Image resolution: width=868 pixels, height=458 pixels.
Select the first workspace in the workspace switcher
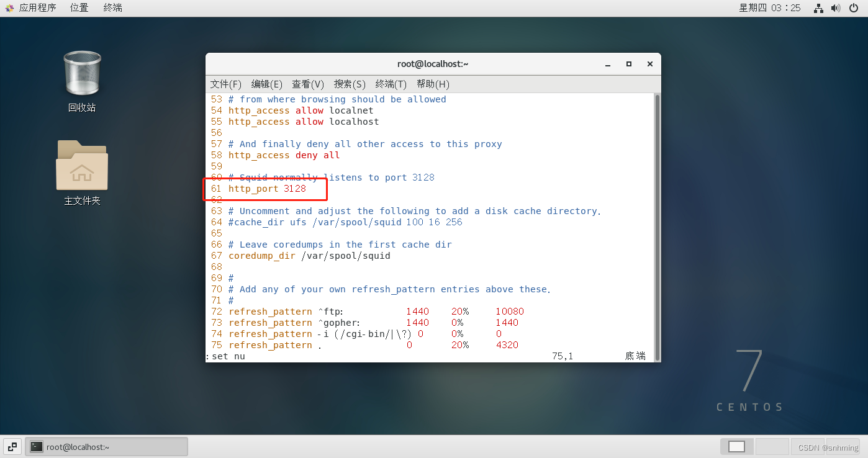(736, 446)
